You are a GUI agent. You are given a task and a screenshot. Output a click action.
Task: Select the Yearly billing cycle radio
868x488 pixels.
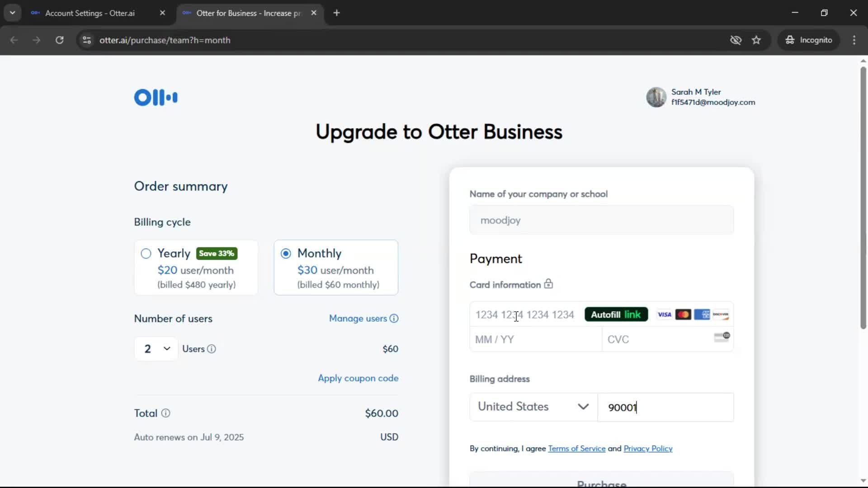(146, 253)
